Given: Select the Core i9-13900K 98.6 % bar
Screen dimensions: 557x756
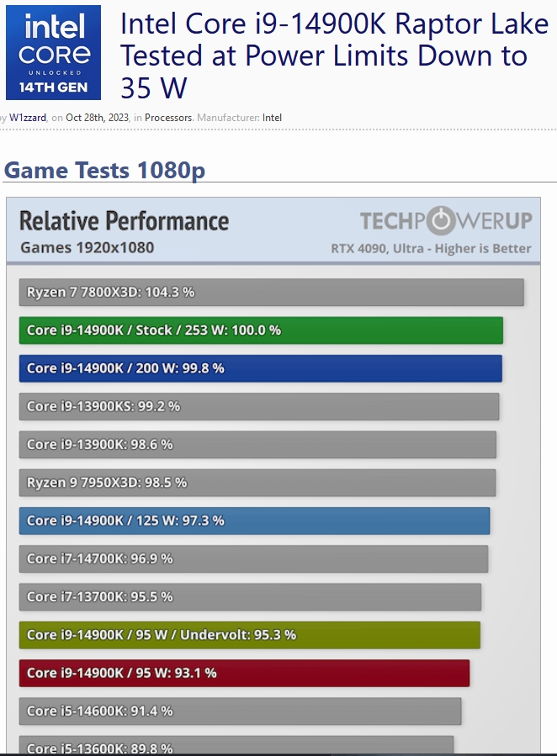Looking at the screenshot, I should pos(257,444).
